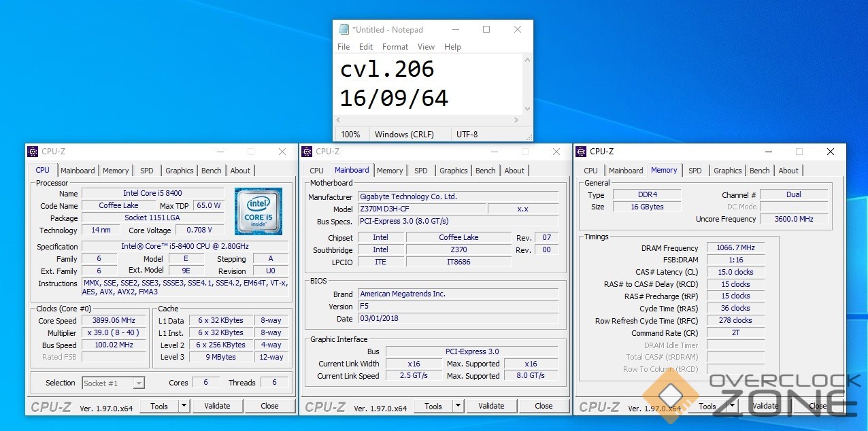Open the File menu in Notepad
The height and width of the screenshot is (431, 868).
[x=344, y=47]
